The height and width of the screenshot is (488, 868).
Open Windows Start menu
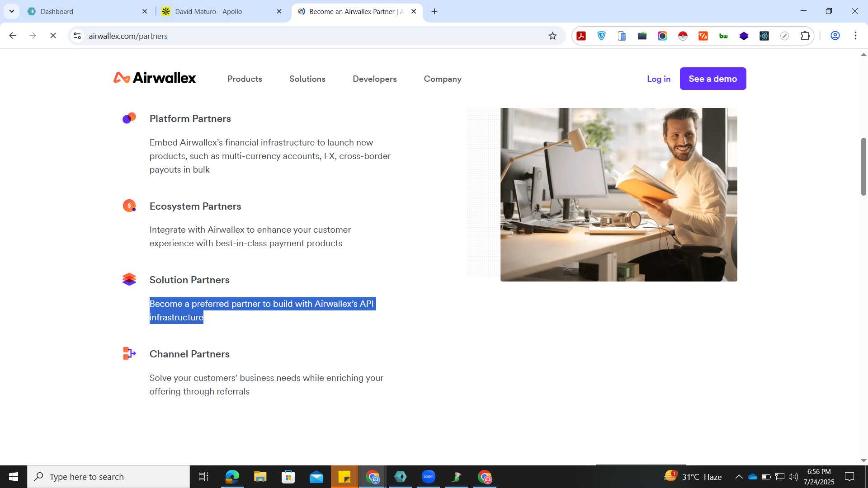point(14,477)
